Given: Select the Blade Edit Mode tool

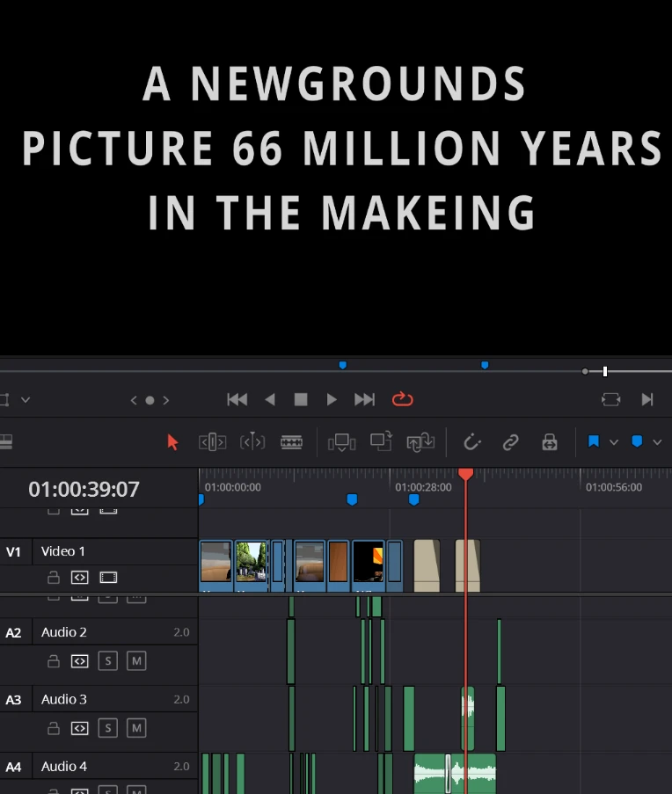Looking at the screenshot, I should click(x=292, y=442).
